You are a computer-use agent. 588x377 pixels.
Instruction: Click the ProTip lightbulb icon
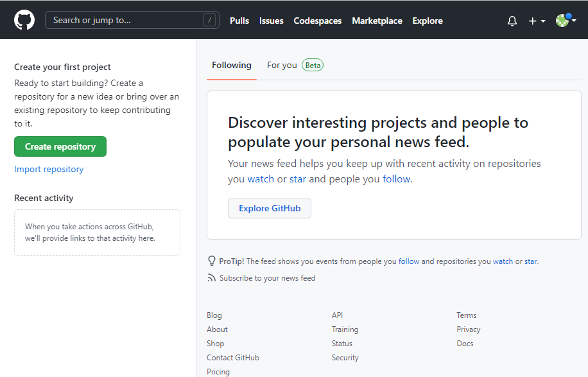coord(211,261)
